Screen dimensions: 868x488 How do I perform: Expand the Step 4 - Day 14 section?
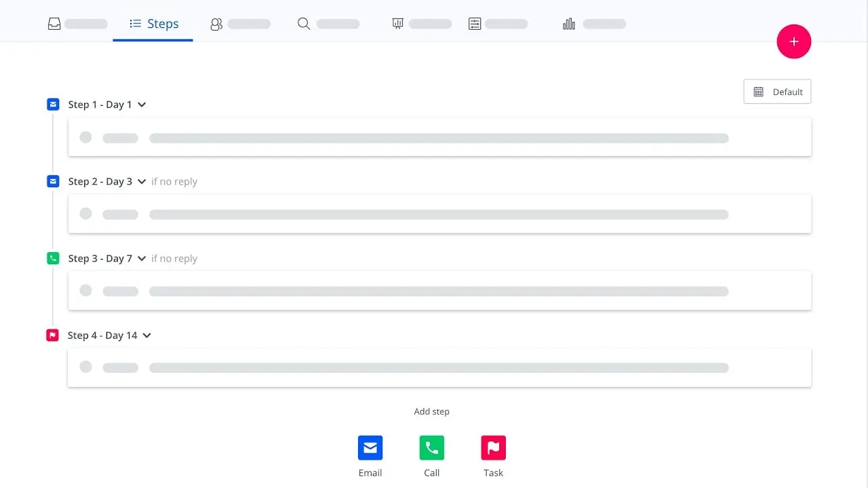[x=148, y=335]
